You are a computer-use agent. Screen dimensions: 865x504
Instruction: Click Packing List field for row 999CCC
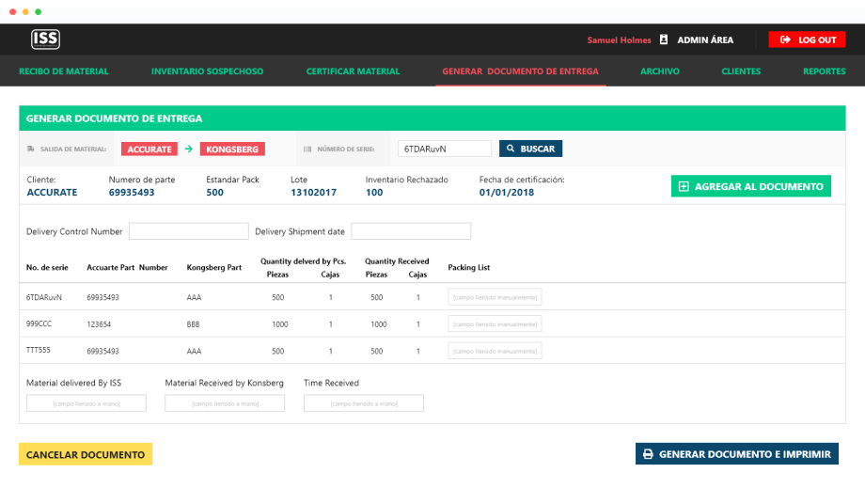[x=495, y=324]
